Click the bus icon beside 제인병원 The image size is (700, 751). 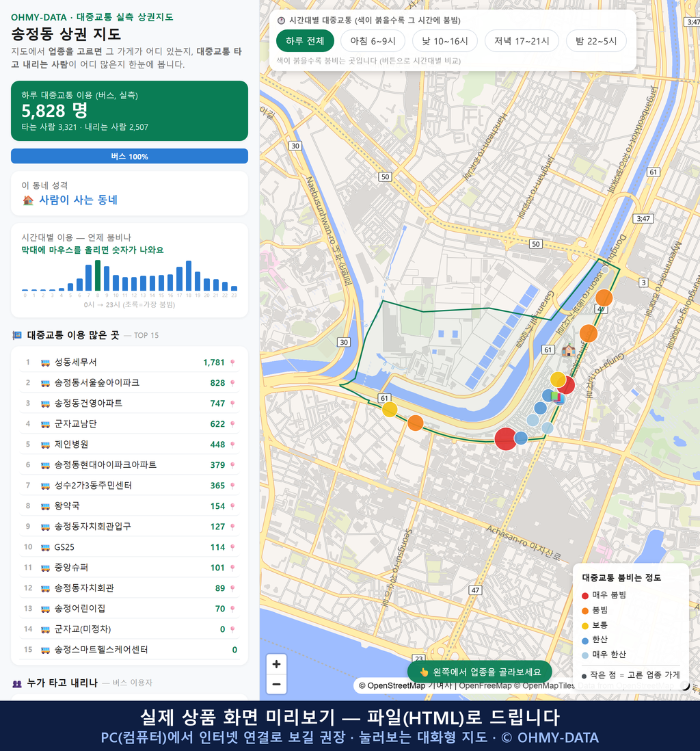(x=45, y=445)
